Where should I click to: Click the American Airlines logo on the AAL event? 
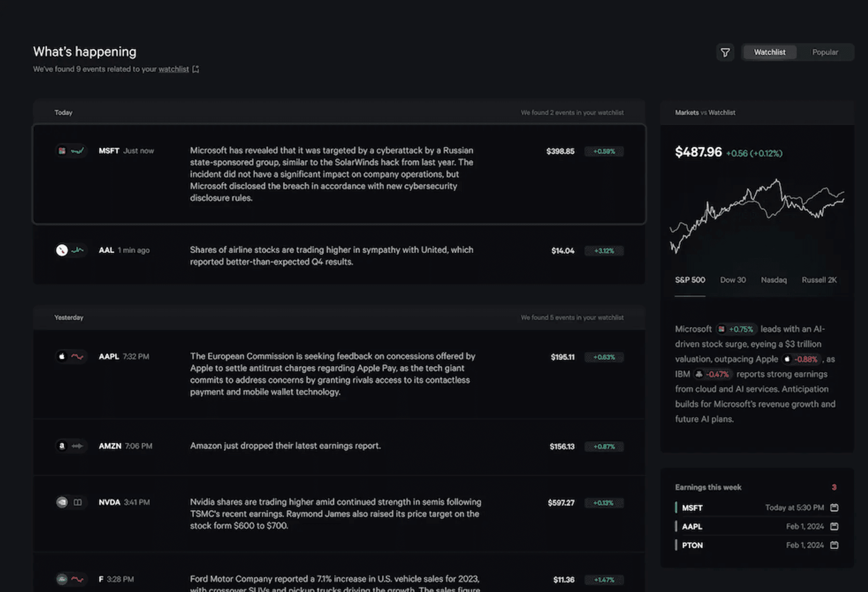[x=61, y=250]
